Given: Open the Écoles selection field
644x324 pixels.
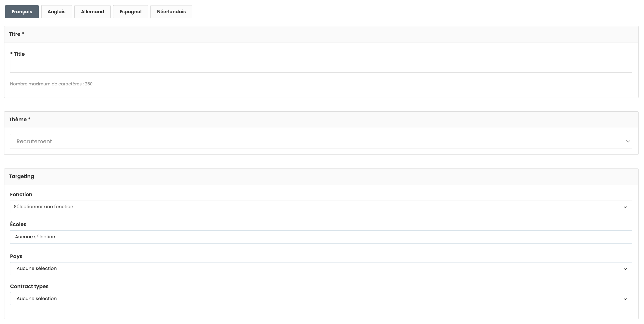Looking at the screenshot, I should click(321, 237).
